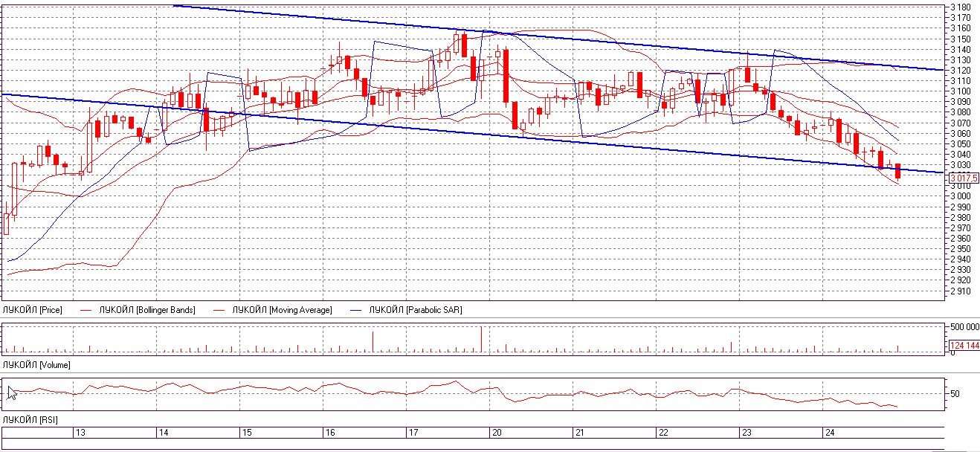Click date 13 on the time axis

[x=80, y=433]
